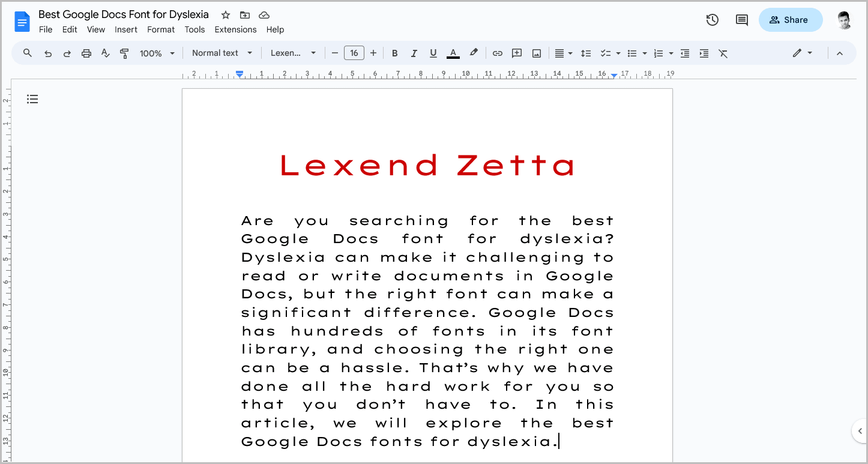The height and width of the screenshot is (464, 868).
Task: Increase the paragraph indent
Action: (704, 53)
